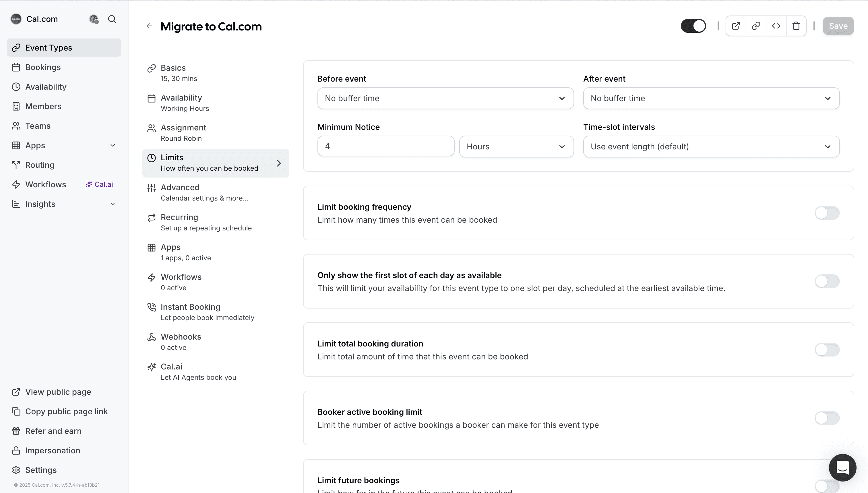Open the Cal.ai AI Agents tab
Image resolution: width=868 pixels, height=493 pixels.
[216, 372]
